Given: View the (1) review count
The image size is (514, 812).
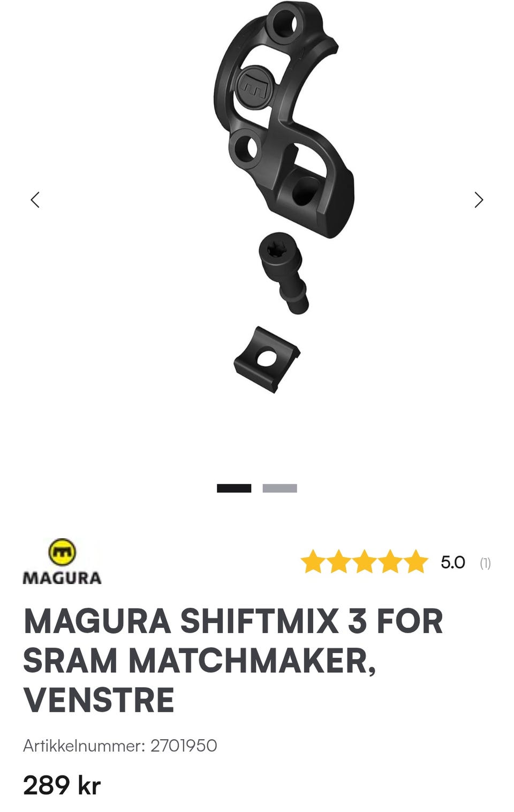Looking at the screenshot, I should pyautogui.click(x=485, y=563).
